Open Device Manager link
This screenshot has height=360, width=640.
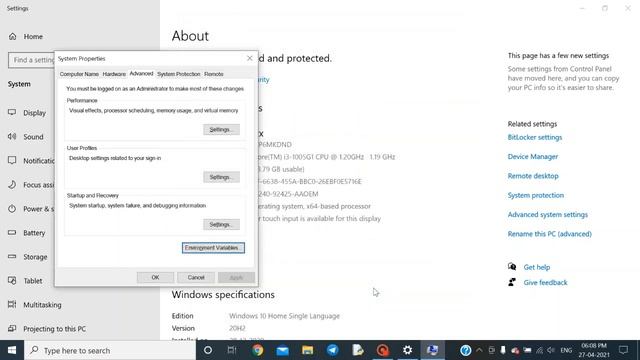click(533, 156)
